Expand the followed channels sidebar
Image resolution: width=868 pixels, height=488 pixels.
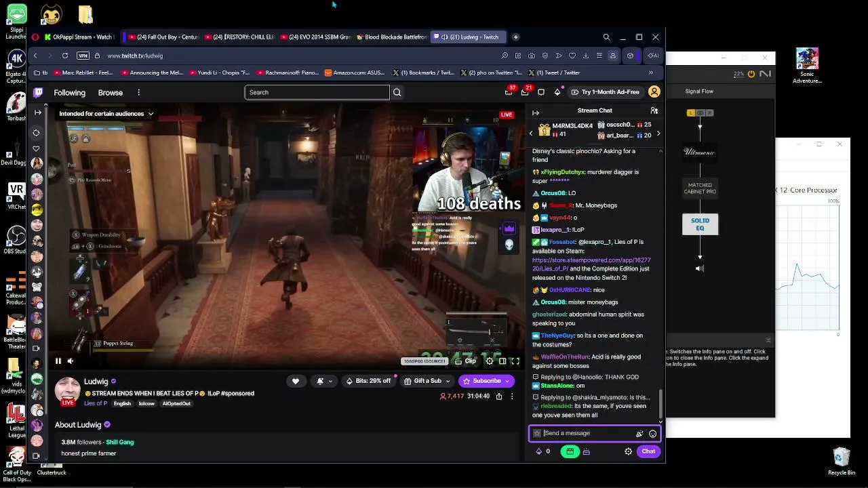click(37, 113)
